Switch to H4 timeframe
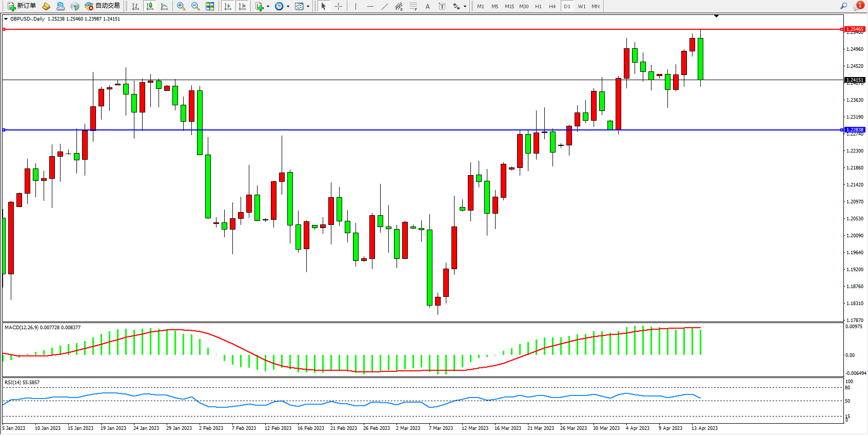This screenshot has width=868, height=435. pos(552,6)
